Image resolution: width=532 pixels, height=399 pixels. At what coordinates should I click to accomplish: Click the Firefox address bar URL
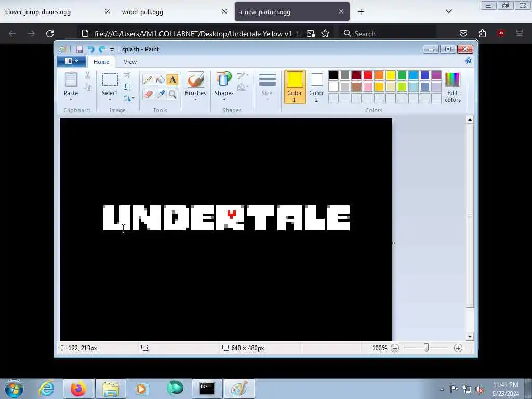click(197, 34)
